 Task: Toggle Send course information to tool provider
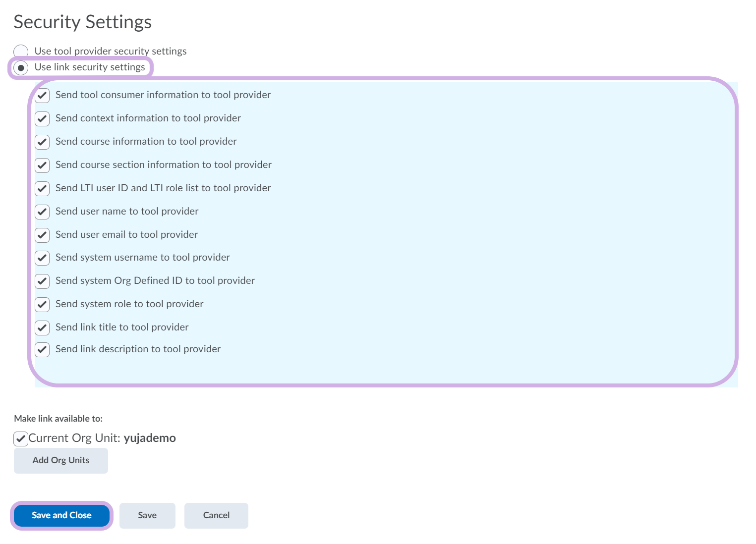point(42,142)
